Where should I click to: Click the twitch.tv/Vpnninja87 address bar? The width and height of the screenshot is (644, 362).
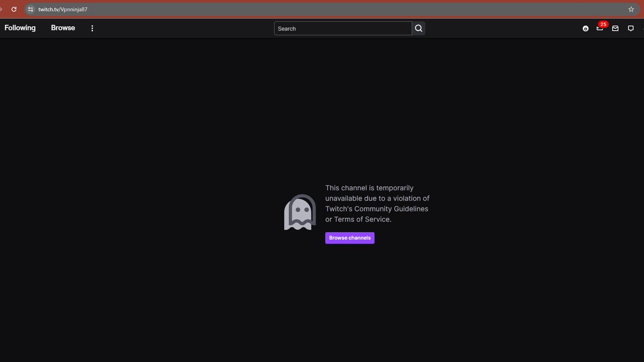tap(331, 9)
